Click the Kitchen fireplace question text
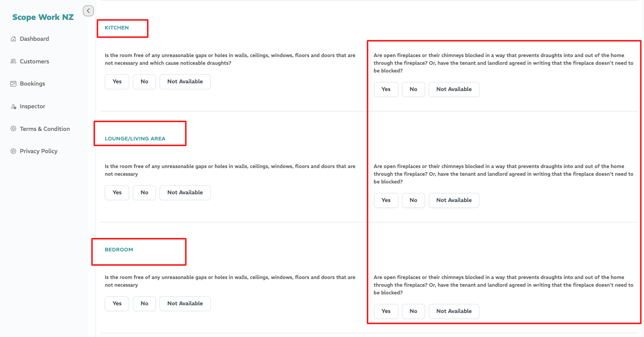The width and height of the screenshot is (644, 337). [504, 63]
